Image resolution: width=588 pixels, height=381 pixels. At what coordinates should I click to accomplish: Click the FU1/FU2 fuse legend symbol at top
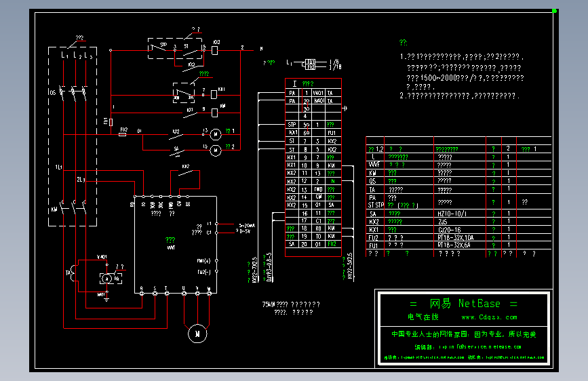pyautogui.click(x=310, y=64)
